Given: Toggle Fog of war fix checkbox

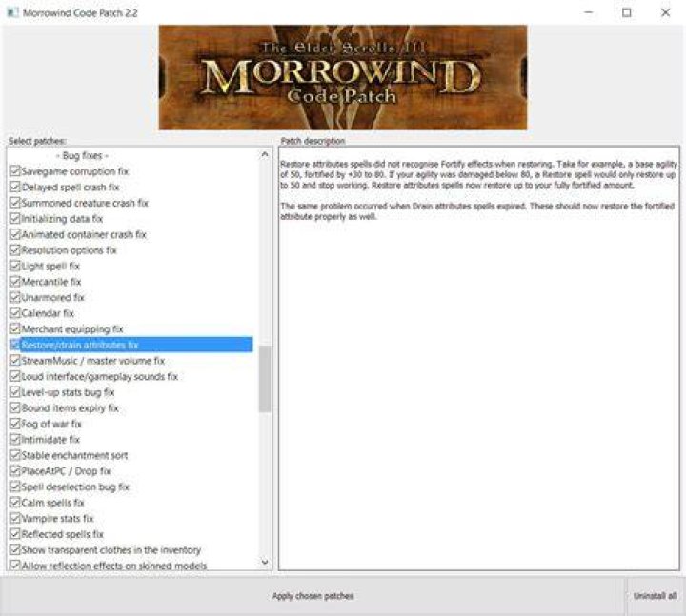Looking at the screenshot, I should pyautogui.click(x=15, y=423).
